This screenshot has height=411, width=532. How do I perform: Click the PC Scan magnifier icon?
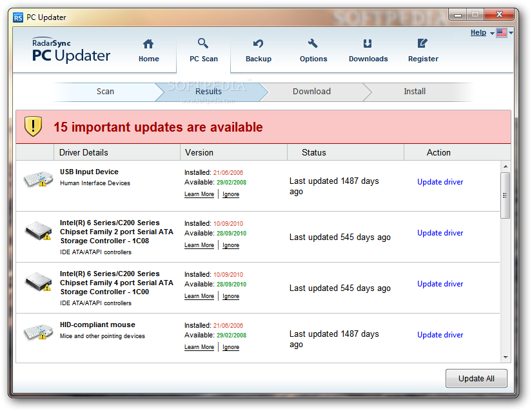pos(203,43)
